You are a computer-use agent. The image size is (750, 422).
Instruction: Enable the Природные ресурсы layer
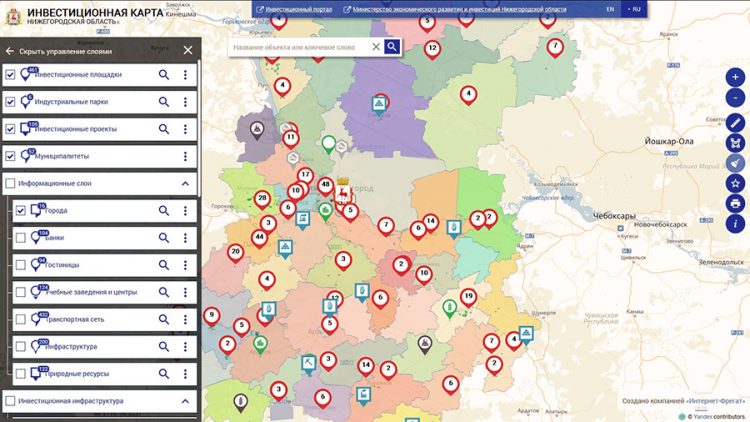pos(20,374)
